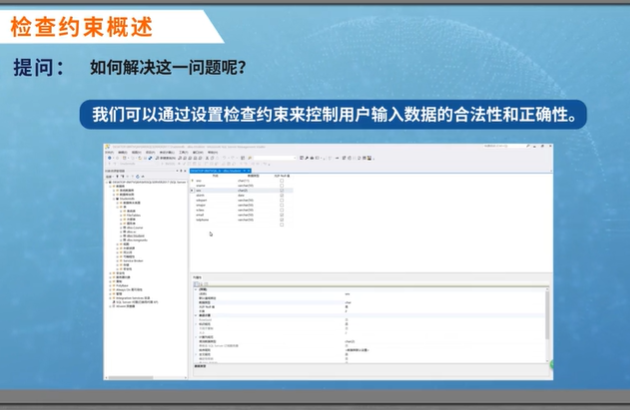Open the Connect dropdown in Object Explorer
Screen dimensions: 630x410
[x=109, y=176]
